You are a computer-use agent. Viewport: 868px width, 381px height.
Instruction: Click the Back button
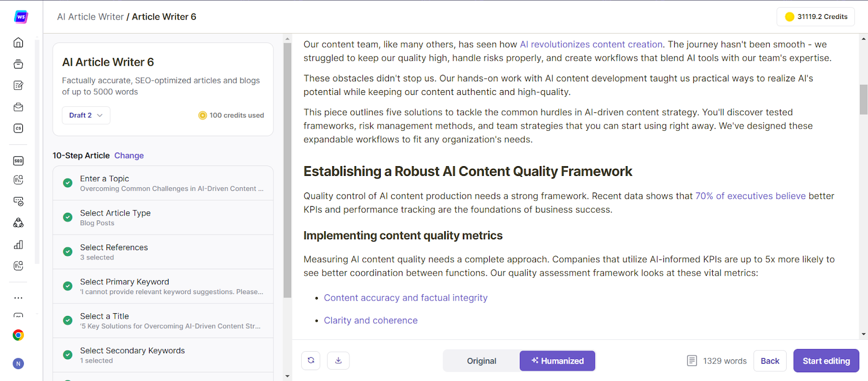tap(770, 361)
